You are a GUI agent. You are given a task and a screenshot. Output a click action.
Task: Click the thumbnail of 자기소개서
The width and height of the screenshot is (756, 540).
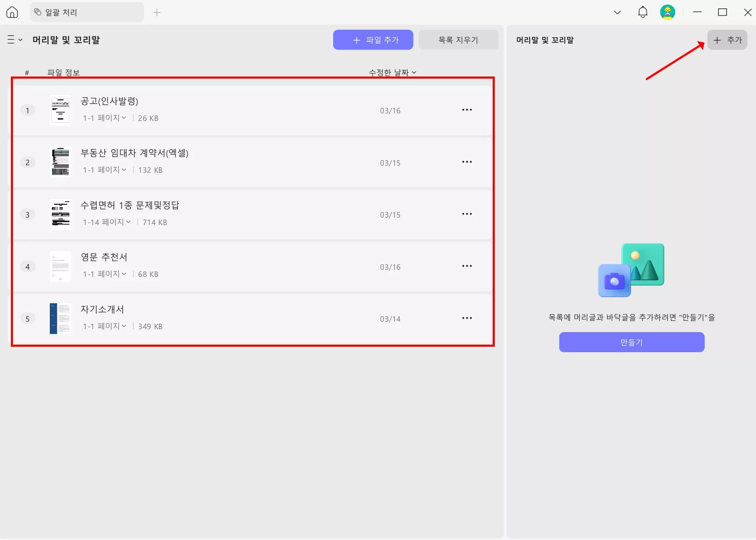(x=60, y=318)
